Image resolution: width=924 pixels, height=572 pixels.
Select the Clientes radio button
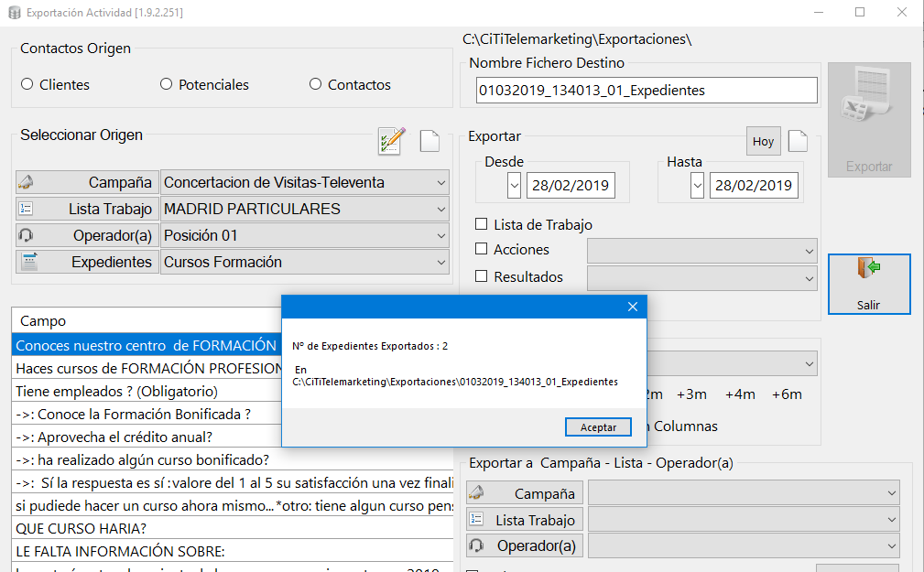click(27, 84)
